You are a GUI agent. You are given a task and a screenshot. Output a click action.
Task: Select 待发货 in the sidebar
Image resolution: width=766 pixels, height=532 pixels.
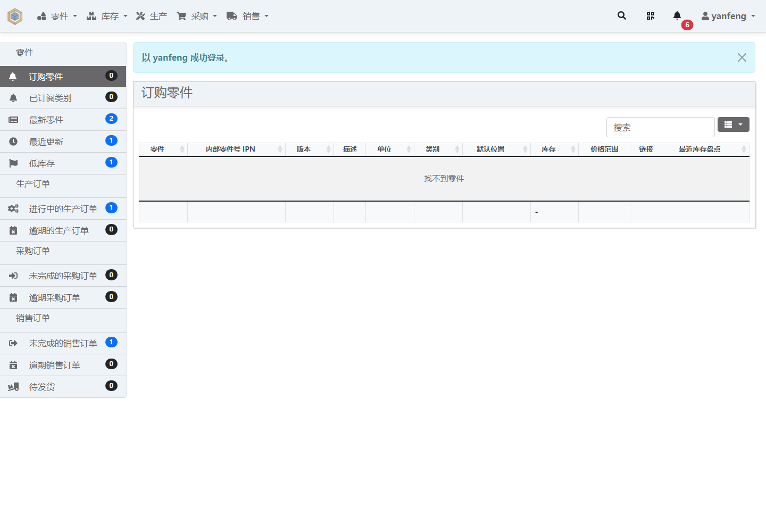point(63,387)
